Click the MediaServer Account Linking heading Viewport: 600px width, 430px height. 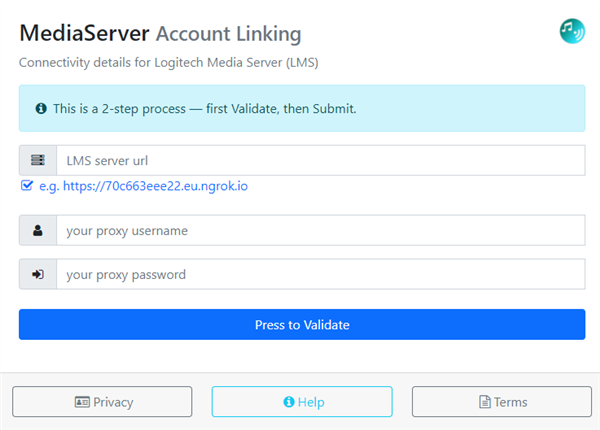(x=160, y=33)
